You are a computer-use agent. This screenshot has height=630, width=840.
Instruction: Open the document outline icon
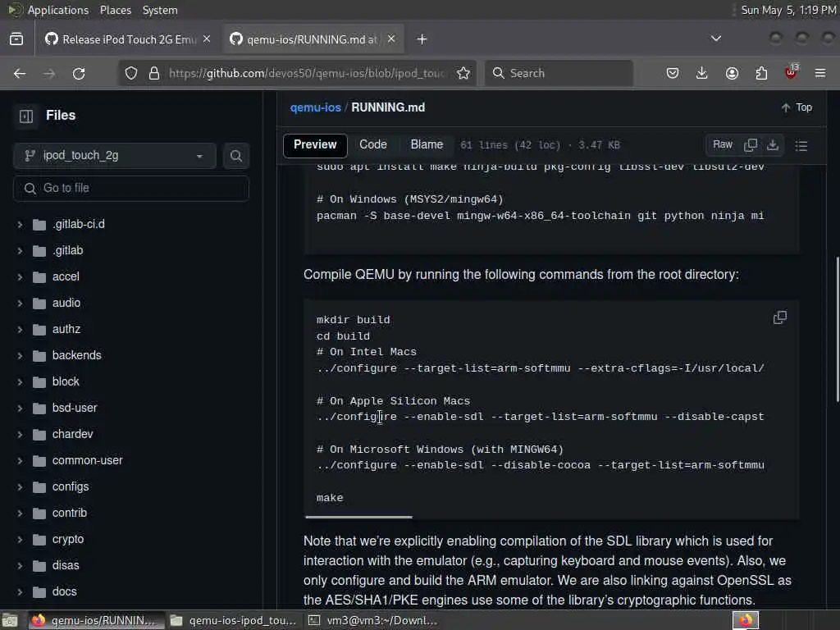801,146
